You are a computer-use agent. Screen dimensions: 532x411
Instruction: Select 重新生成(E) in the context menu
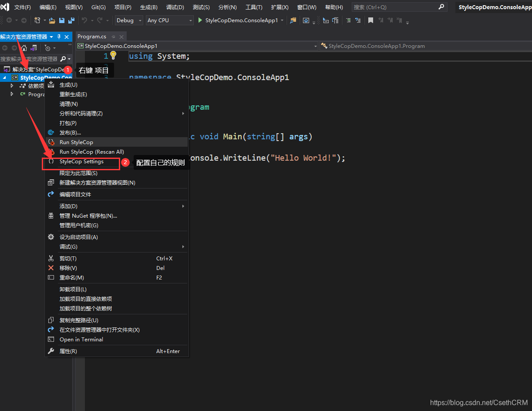tap(117, 94)
